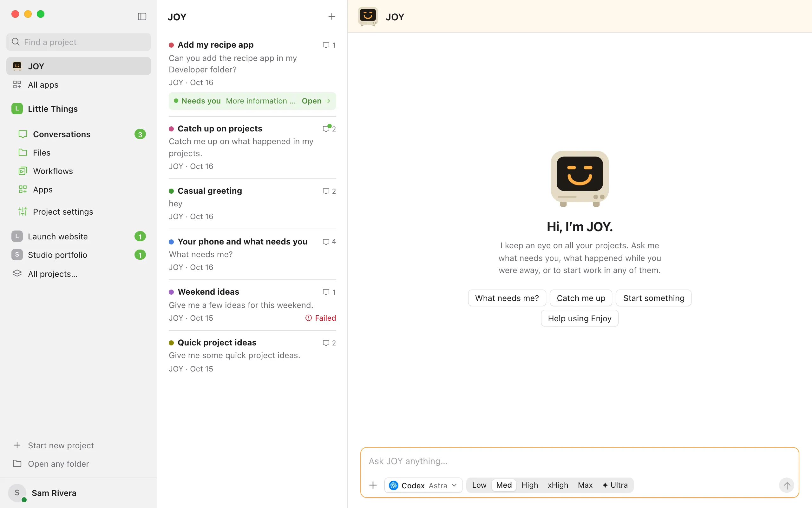The image size is (812, 508).
Task: Click the Start something suggestion
Action: [654, 298]
